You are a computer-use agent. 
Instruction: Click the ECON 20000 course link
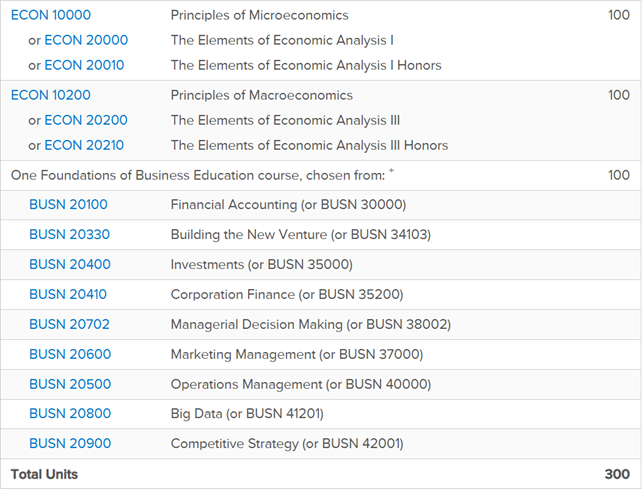click(86, 40)
